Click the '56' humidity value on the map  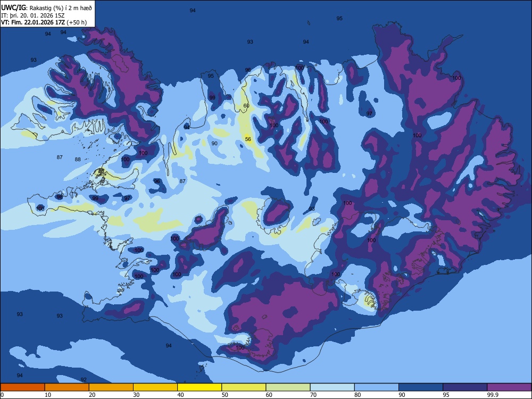[248, 139]
